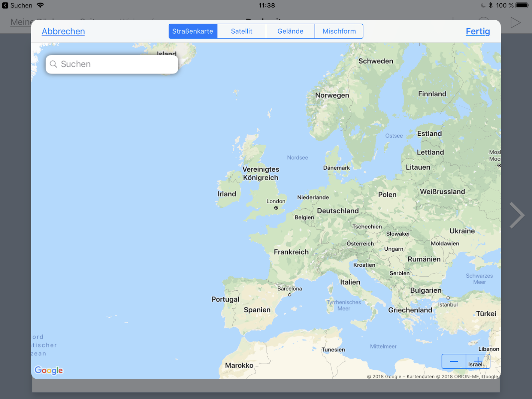The height and width of the screenshot is (399, 532).
Task: Click the Norwegen country label
Action: [332, 95]
